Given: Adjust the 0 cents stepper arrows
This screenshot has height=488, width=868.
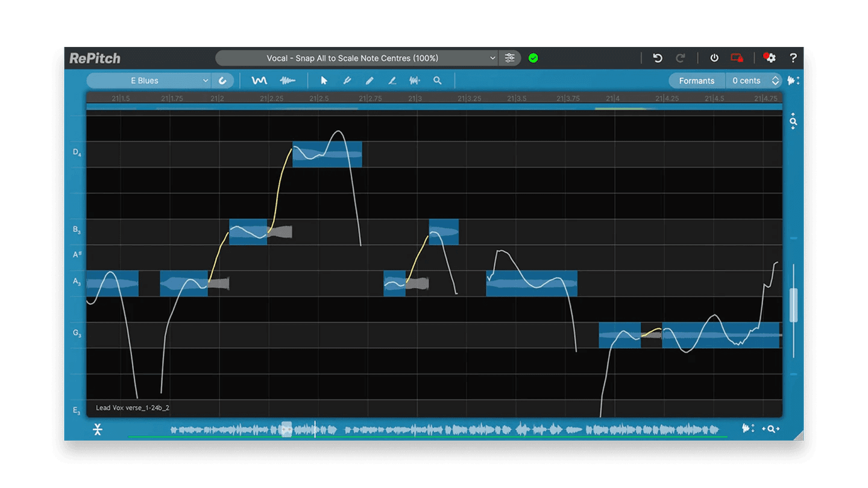Looking at the screenshot, I should click(775, 81).
